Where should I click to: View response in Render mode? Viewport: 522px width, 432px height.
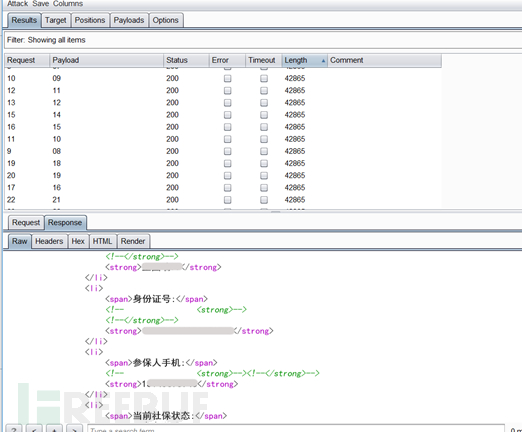click(x=133, y=241)
